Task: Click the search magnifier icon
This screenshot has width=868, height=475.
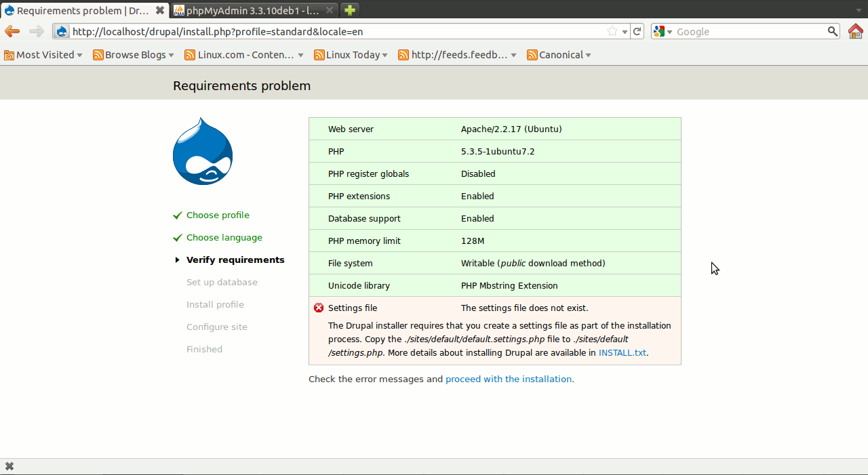Action: point(833,31)
